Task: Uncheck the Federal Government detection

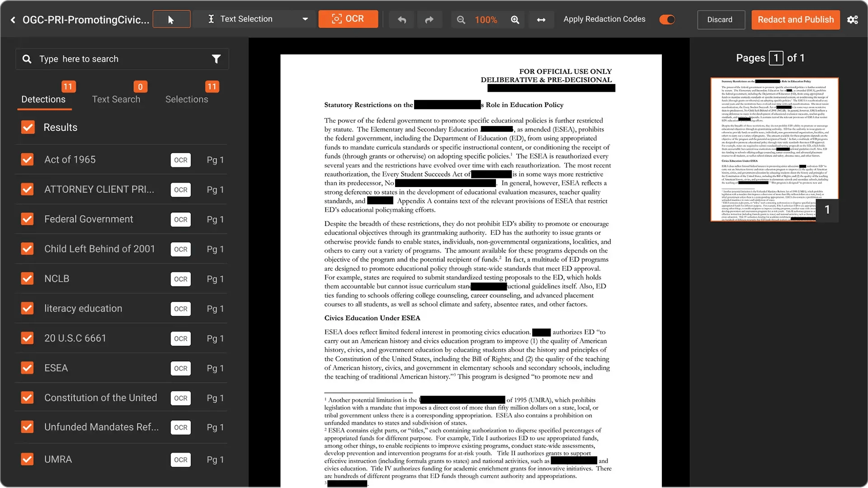Action: tap(28, 219)
